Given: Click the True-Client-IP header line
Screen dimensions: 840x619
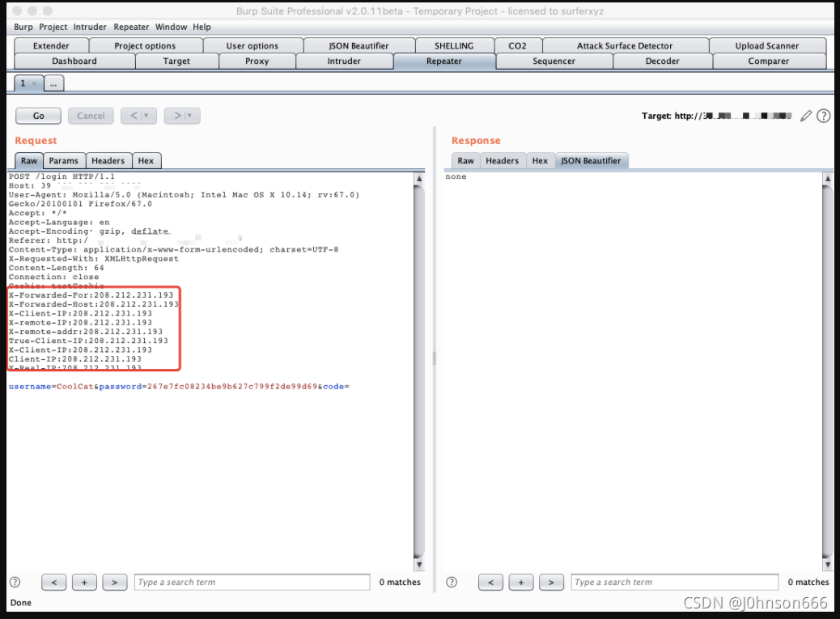Looking at the screenshot, I should [88, 341].
